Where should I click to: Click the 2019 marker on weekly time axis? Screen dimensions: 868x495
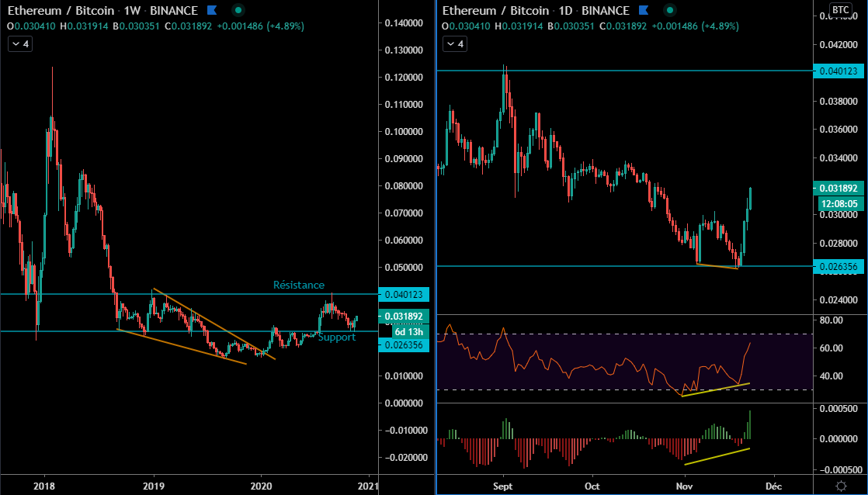(x=153, y=486)
